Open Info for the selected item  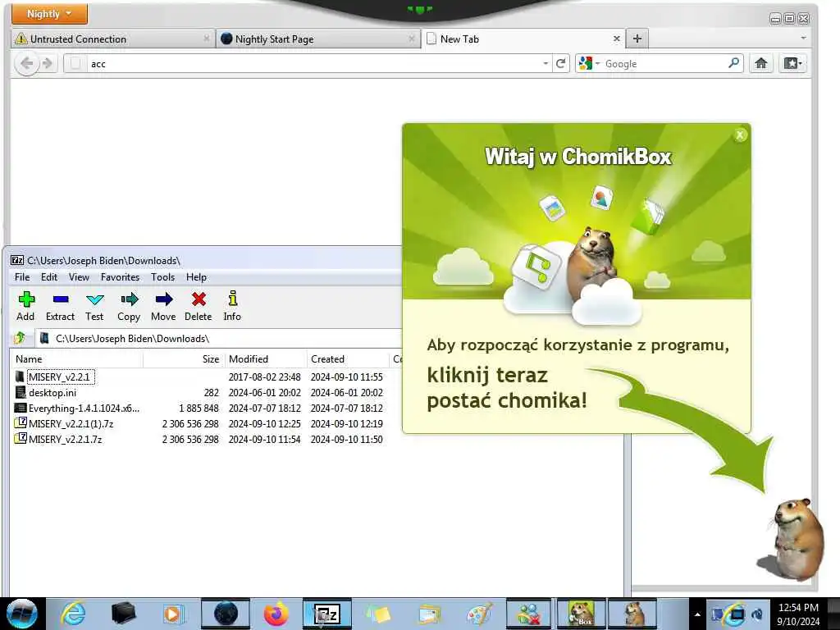point(232,306)
